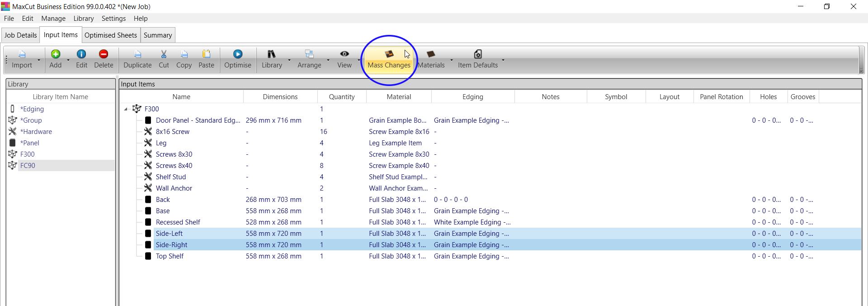Sort by the Quantity column header
The image size is (868, 306).
pyautogui.click(x=341, y=97)
